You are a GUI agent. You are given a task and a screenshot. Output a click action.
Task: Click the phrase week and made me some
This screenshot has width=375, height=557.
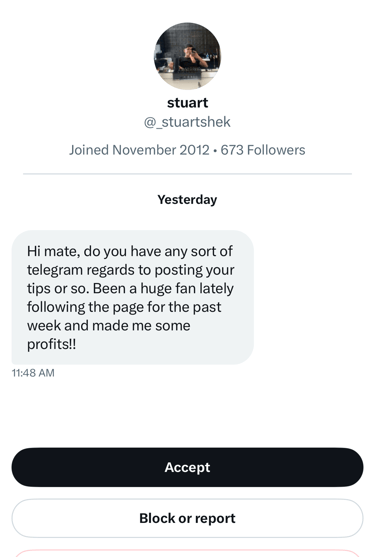[x=109, y=325]
